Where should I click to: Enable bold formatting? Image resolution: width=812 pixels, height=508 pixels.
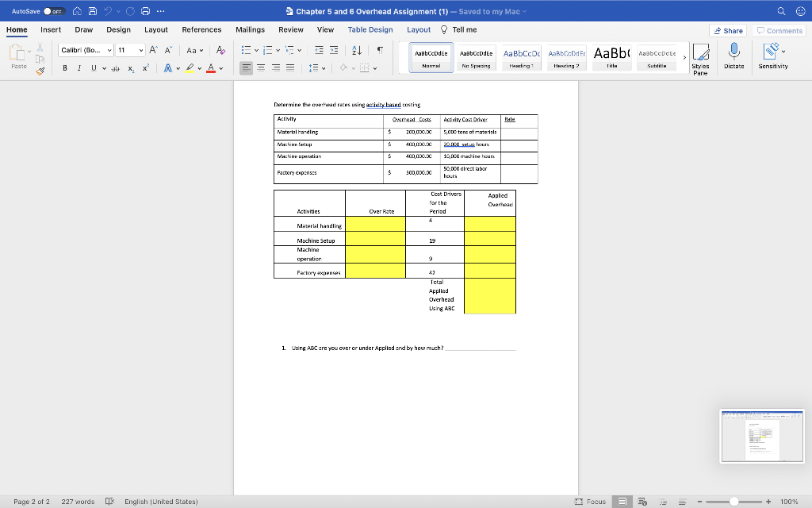coord(63,67)
